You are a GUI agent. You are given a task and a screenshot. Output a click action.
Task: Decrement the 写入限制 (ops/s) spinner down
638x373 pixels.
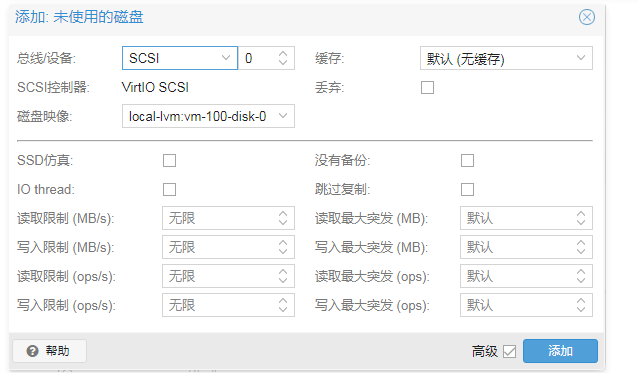click(x=283, y=310)
